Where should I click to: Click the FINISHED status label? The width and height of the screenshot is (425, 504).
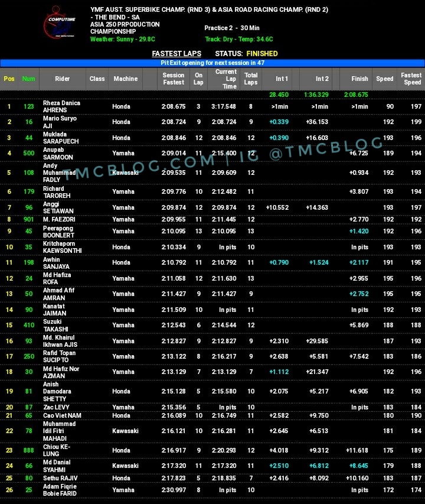pyautogui.click(x=262, y=54)
